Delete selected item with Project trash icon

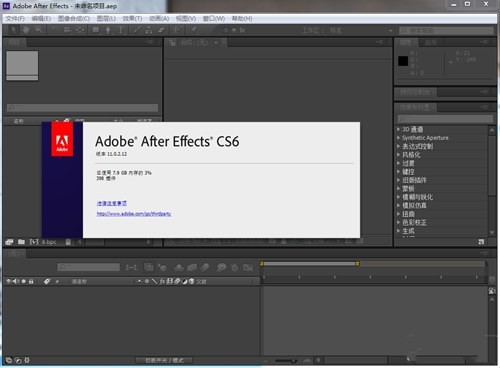point(68,242)
